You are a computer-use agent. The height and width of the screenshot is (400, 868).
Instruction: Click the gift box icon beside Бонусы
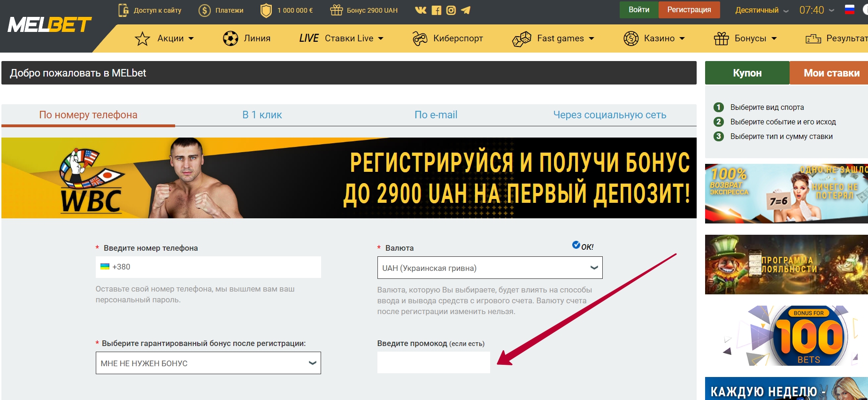(x=722, y=38)
